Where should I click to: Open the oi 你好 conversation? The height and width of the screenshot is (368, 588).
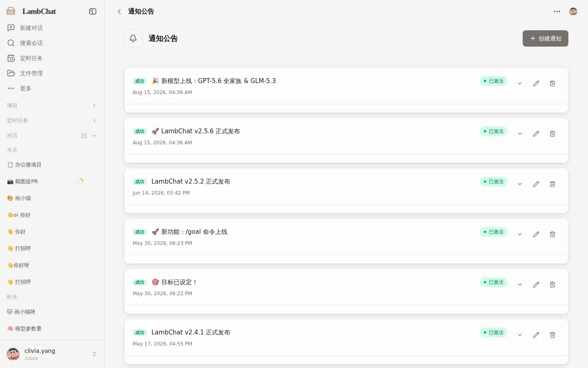click(52, 215)
